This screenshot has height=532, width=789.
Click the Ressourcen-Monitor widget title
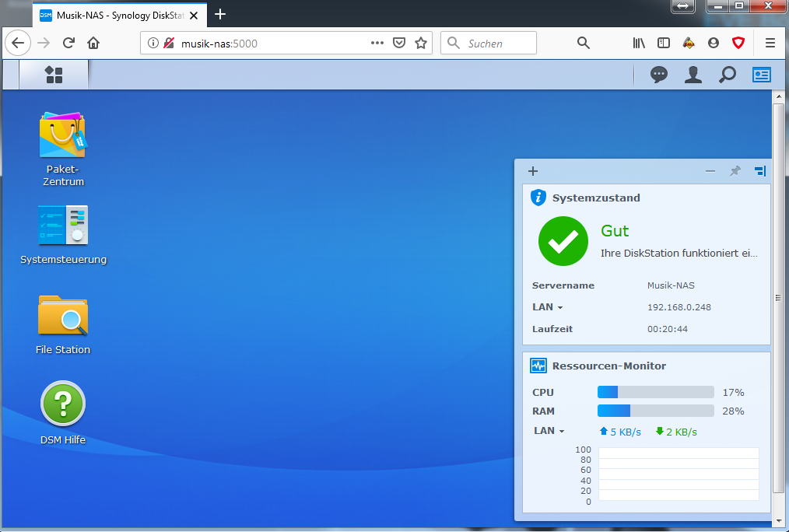click(x=608, y=366)
